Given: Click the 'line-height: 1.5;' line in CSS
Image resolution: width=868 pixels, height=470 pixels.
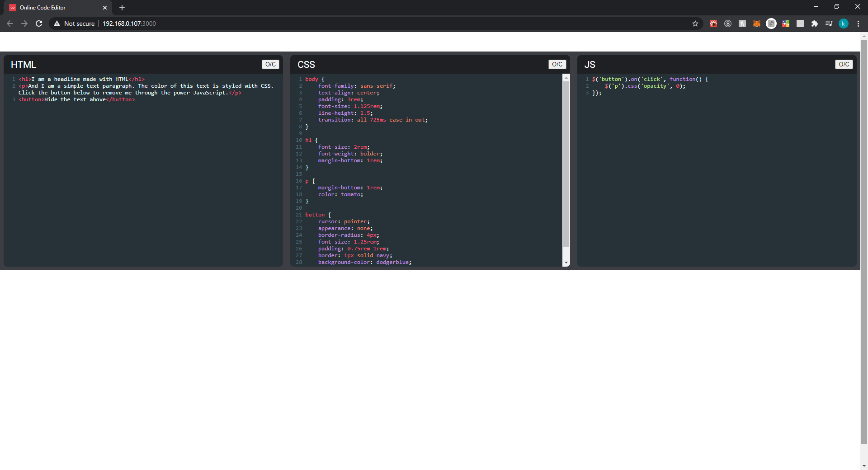Looking at the screenshot, I should tap(345, 113).
